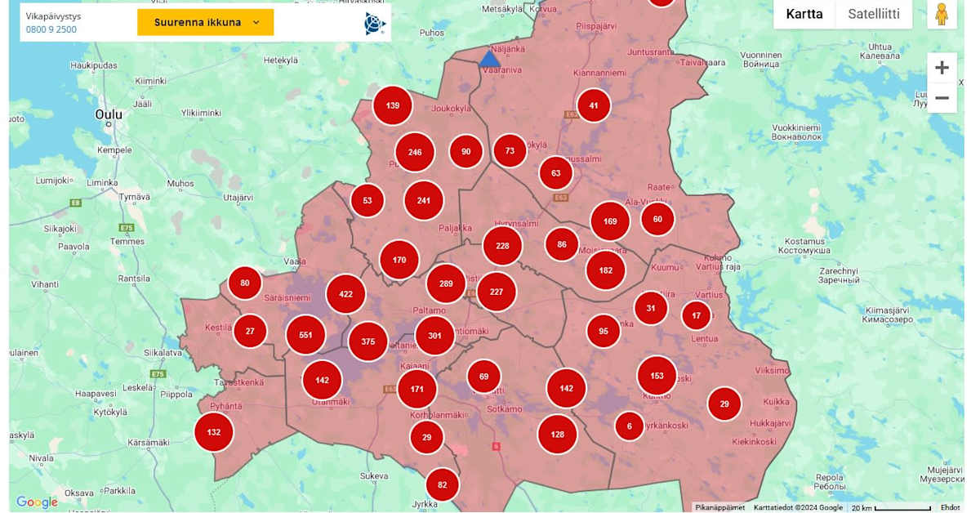
Task: Expand the Suurenna ikkuna dropdown
Action: coord(206,23)
